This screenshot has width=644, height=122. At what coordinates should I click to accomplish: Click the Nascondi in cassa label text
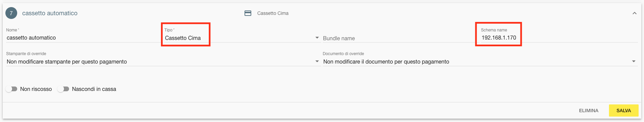point(94,89)
